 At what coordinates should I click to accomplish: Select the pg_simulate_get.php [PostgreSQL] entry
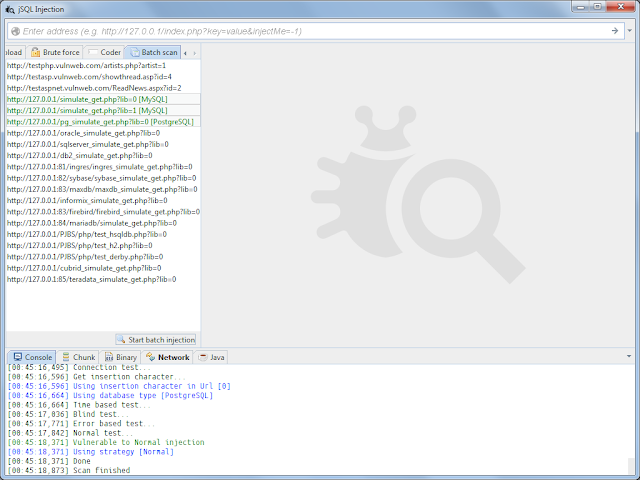pyautogui.click(x=103, y=122)
